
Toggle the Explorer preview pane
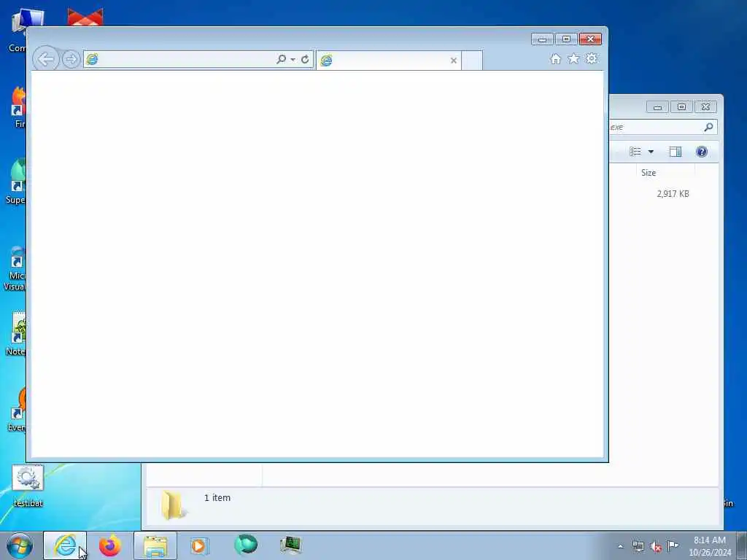point(675,152)
